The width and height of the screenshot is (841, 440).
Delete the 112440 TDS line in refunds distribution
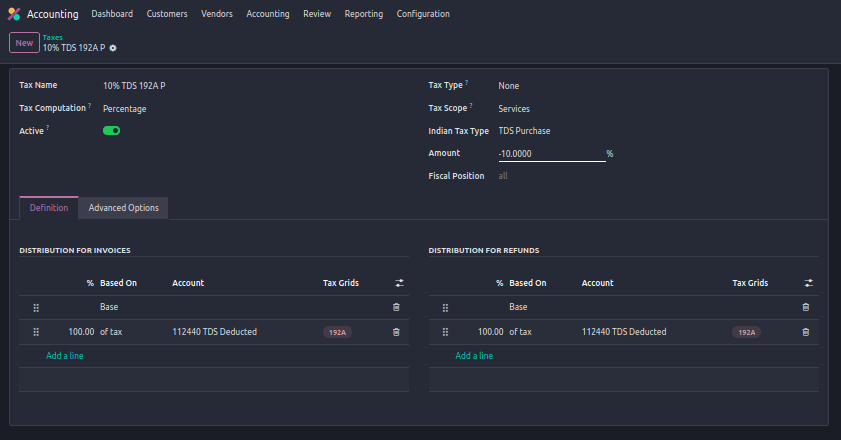click(806, 332)
